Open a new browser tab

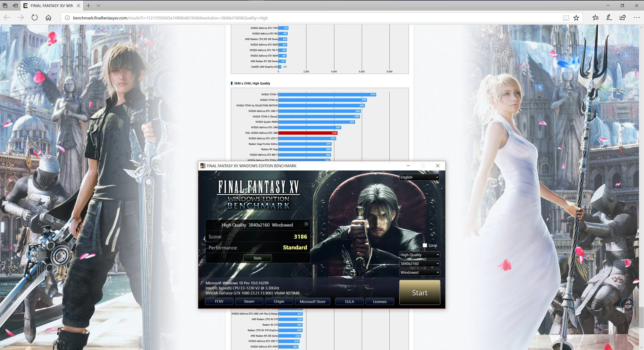[x=88, y=6]
